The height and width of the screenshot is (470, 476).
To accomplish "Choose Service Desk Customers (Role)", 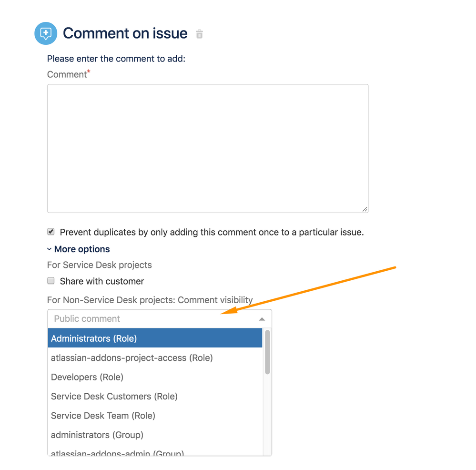I will coord(114,396).
